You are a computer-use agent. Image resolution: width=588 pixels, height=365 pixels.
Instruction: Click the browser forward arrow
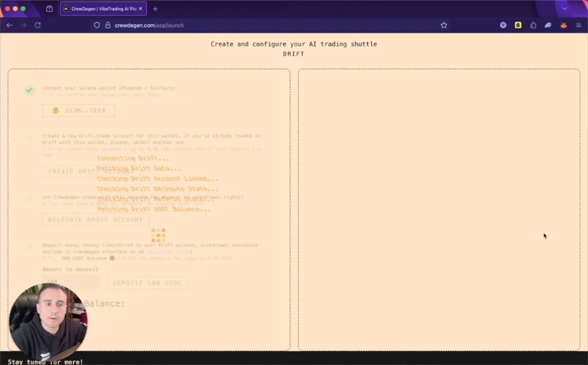point(24,25)
